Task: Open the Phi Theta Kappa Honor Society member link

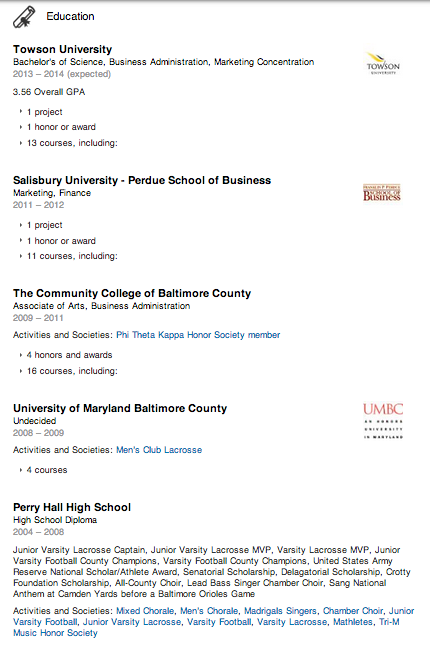Action: pyautogui.click(x=198, y=335)
